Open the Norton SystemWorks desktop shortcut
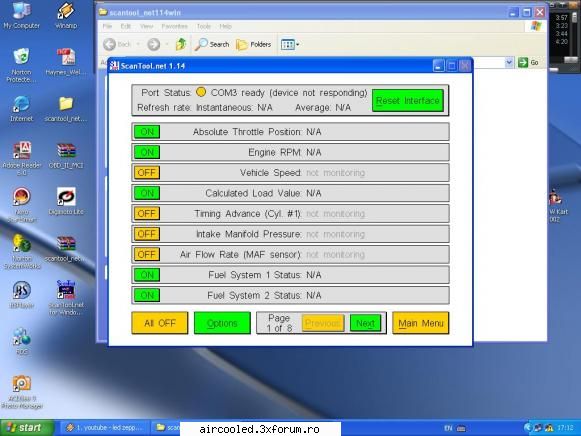Screen dimensions: 581x436 (21, 252)
